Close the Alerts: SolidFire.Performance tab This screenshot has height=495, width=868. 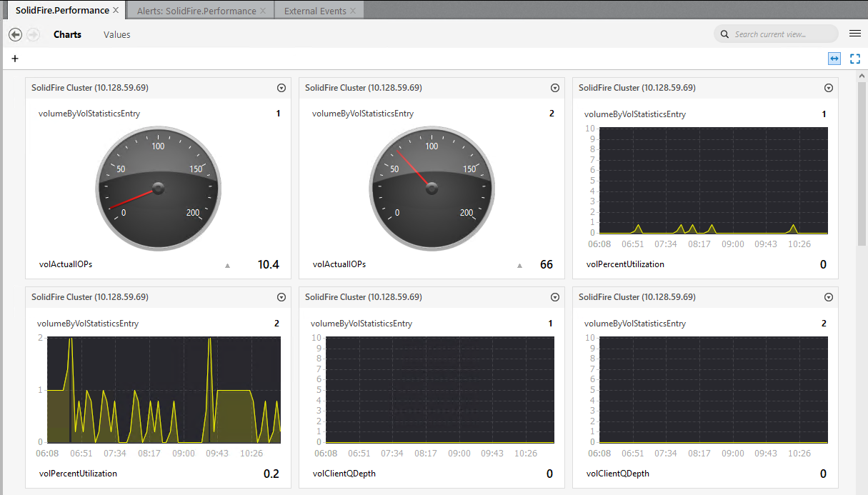[263, 11]
